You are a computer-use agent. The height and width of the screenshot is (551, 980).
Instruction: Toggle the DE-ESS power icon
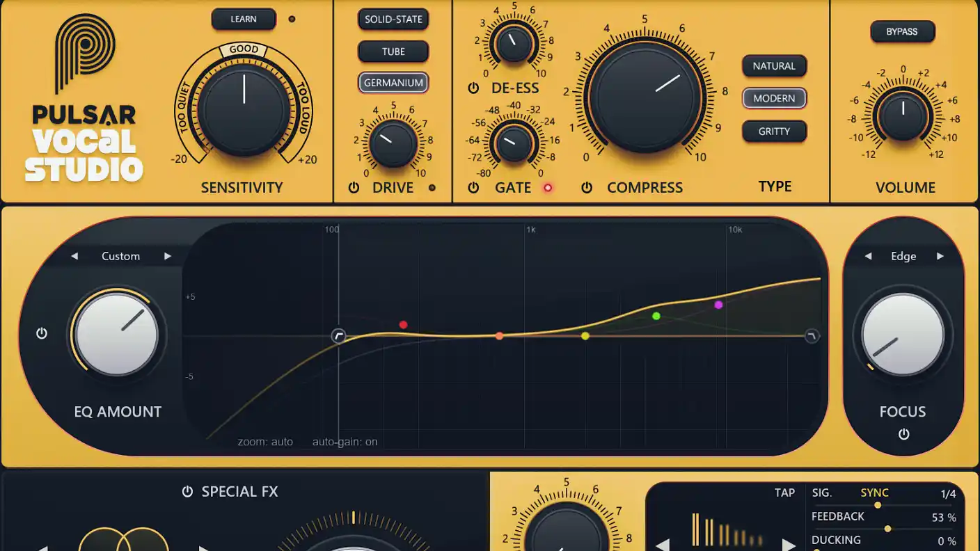point(474,88)
